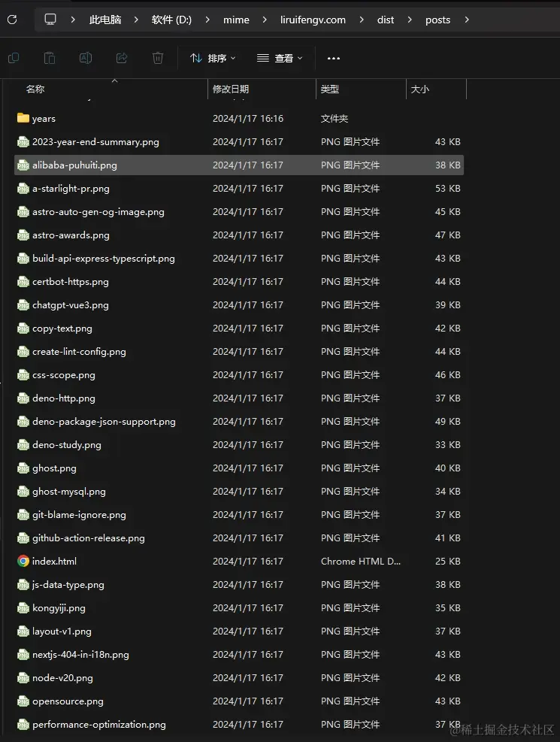Click posts in the breadcrumb path
Image resolution: width=560 pixels, height=742 pixels.
[437, 20]
